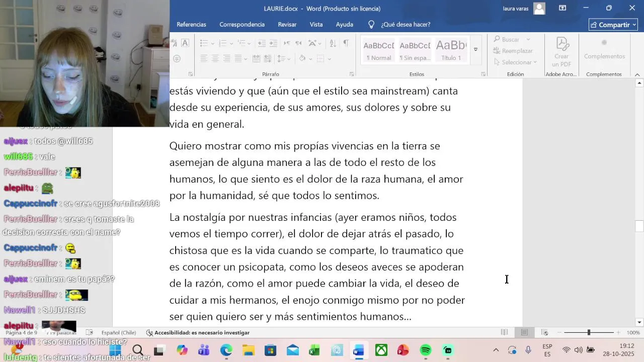Apply a bulleted list

tap(204, 43)
